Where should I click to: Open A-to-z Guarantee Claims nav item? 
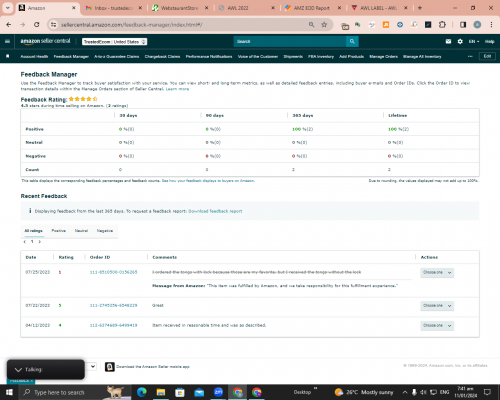pos(117,57)
